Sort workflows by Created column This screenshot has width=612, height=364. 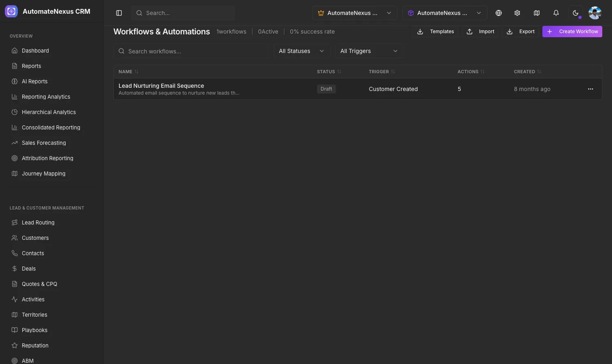(x=527, y=72)
